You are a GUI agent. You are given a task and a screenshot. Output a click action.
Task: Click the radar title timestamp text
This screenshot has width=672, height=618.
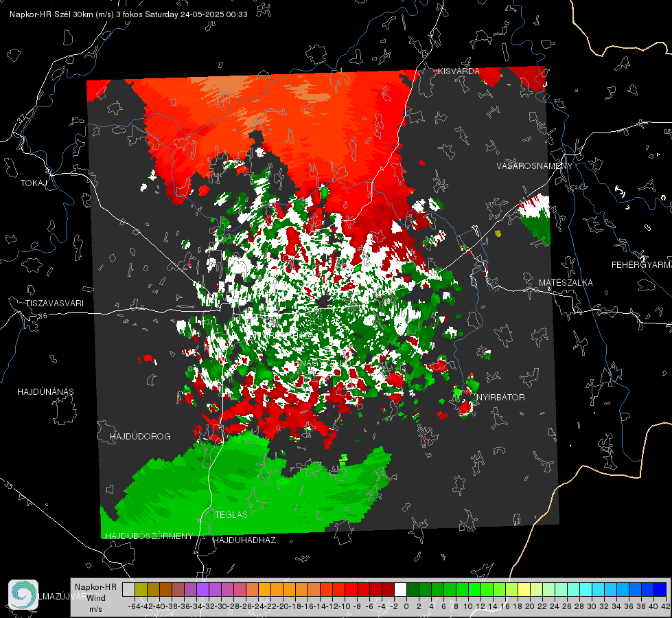click(128, 14)
